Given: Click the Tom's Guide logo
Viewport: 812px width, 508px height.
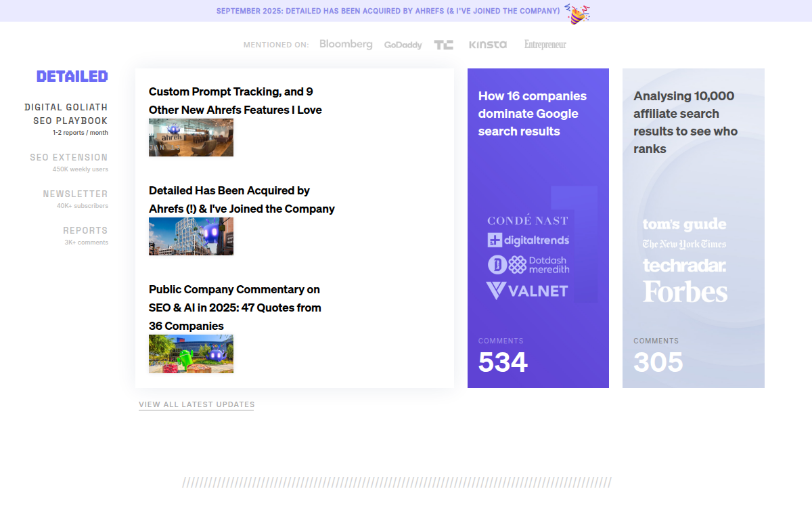Looking at the screenshot, I should [684, 224].
